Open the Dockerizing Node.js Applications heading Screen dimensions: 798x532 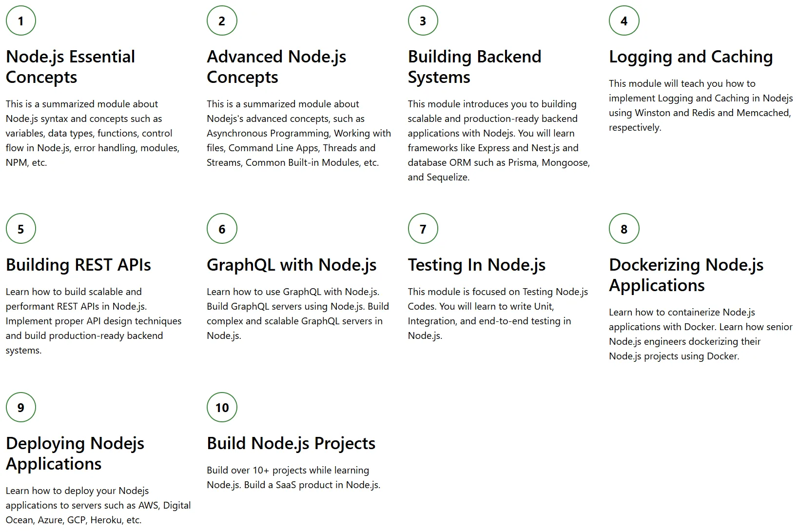pos(686,275)
